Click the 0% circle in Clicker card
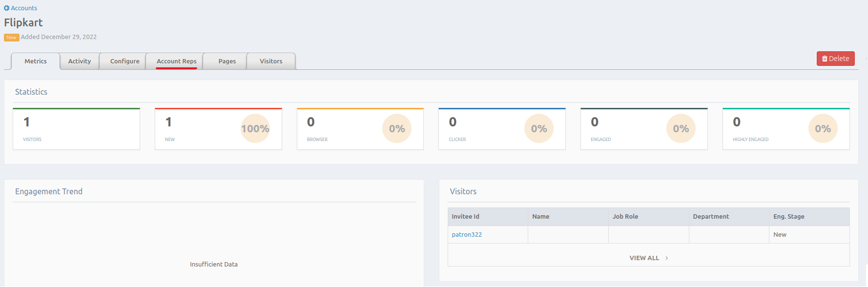Screen dimensions: 868x287 pyautogui.click(x=539, y=129)
